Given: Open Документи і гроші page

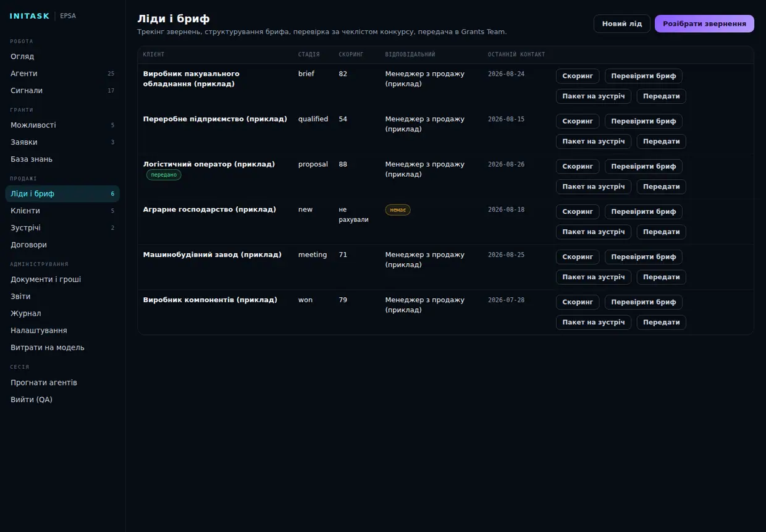Looking at the screenshot, I should click(x=62, y=279).
